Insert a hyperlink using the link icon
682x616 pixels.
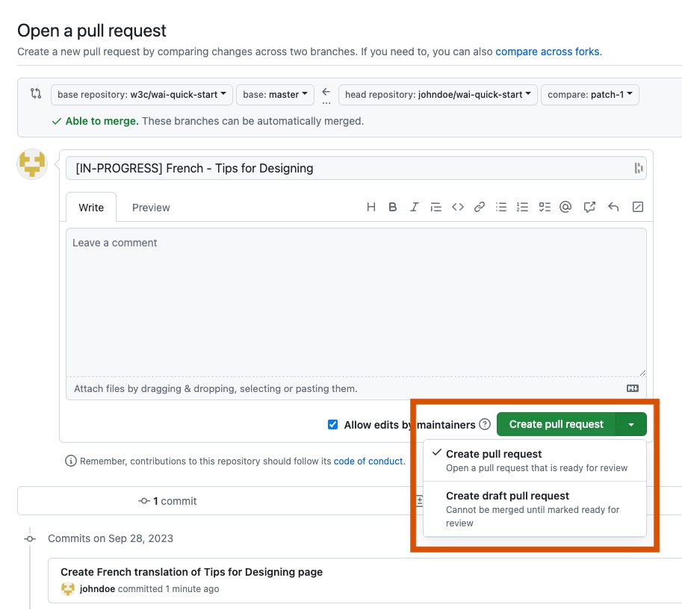click(479, 207)
